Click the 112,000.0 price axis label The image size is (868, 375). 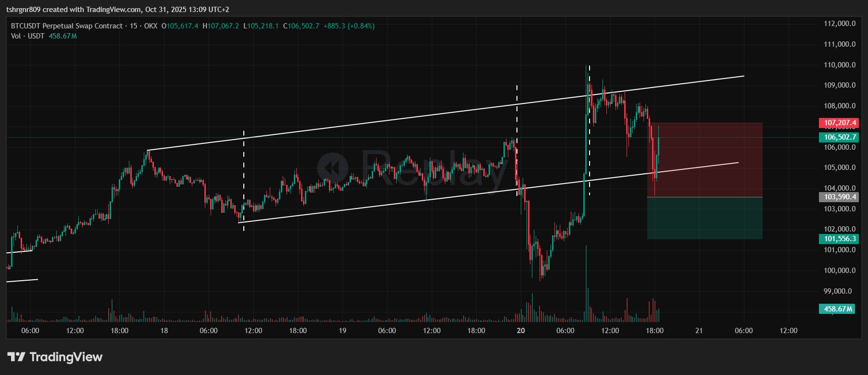[840, 24]
